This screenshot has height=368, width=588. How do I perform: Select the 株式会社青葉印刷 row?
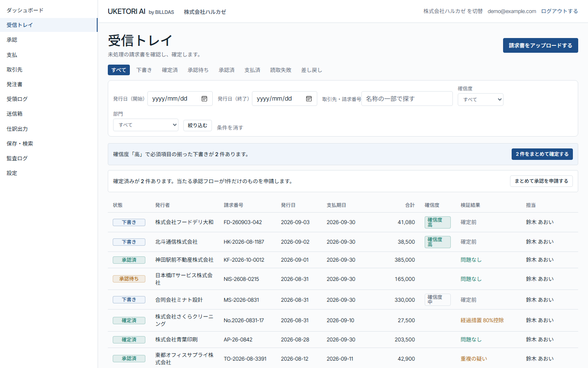pos(343,340)
